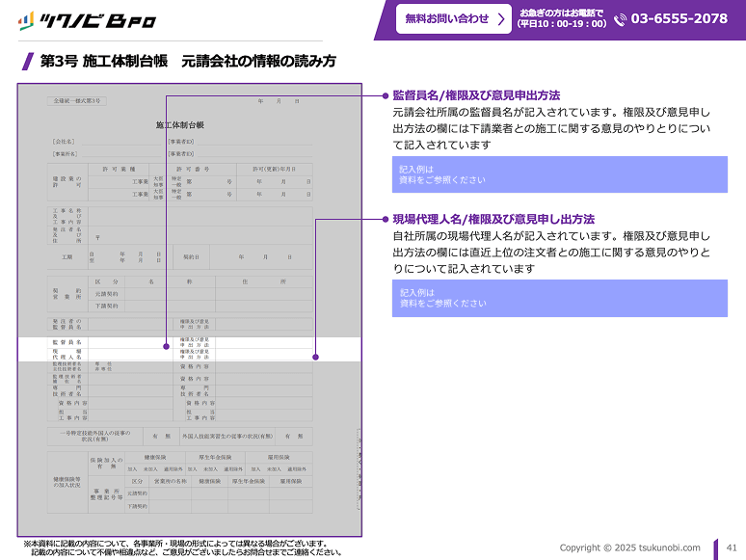Click the 雇用保険 column header in 保険加入の有無
This screenshot has height=560, width=746.
[x=279, y=457]
